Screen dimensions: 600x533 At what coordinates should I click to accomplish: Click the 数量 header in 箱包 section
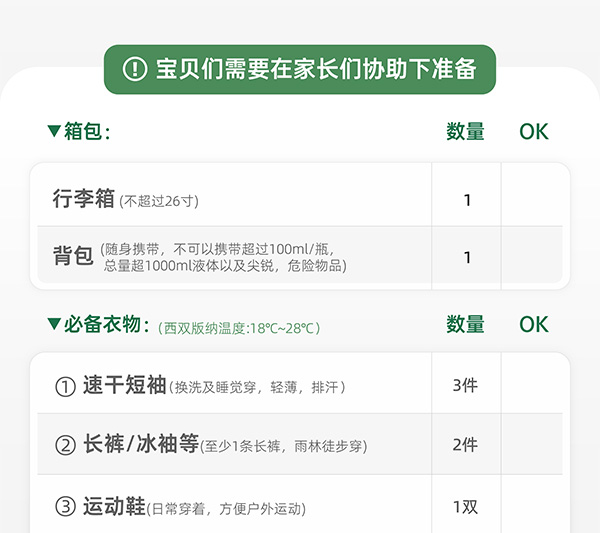tap(465, 131)
